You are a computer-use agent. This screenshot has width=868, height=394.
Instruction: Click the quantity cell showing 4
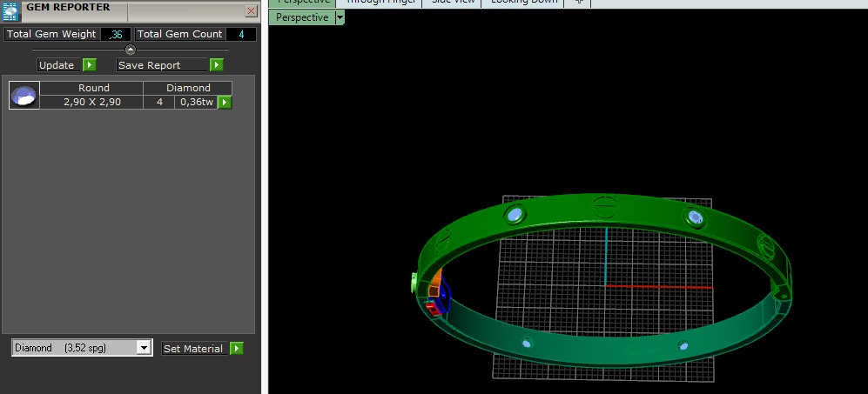[x=159, y=102]
